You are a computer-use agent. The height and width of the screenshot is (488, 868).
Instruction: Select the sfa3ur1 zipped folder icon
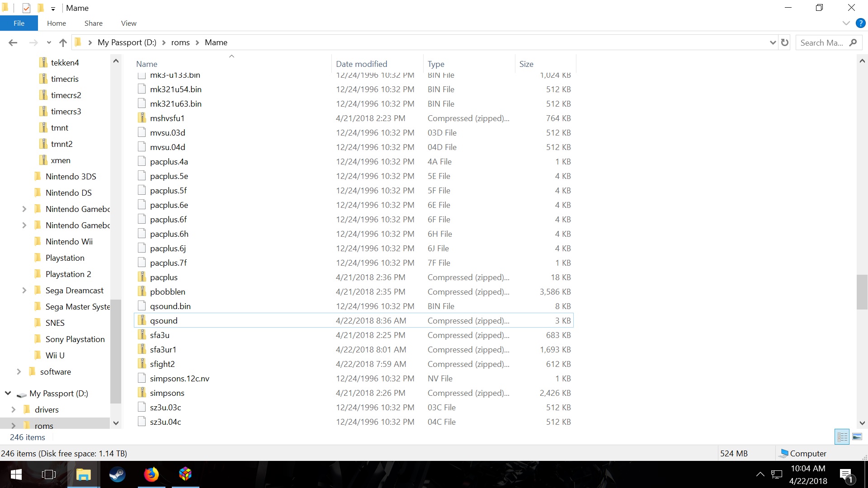tap(142, 350)
